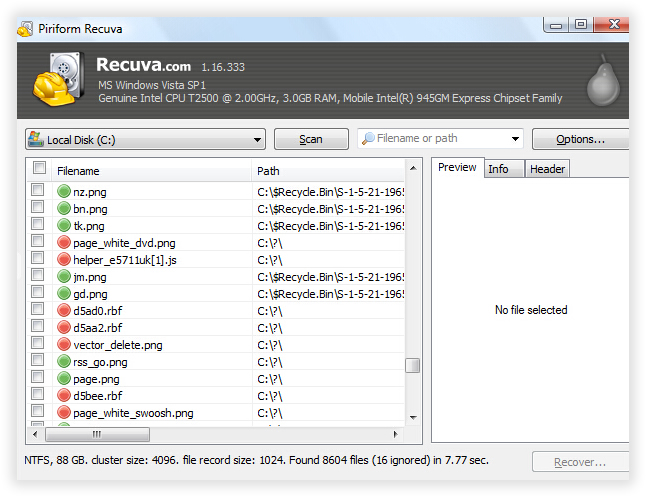Click green status icon of rss_go.png
This screenshot has height=497, width=646.
point(64,361)
